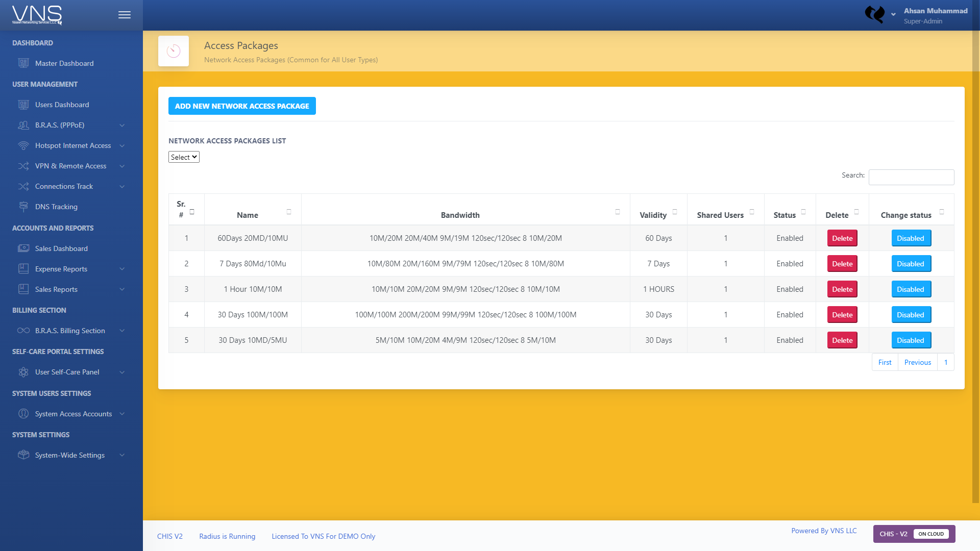Click the Access Packages clock icon
This screenshot has width=980, height=551.
pos(174,51)
